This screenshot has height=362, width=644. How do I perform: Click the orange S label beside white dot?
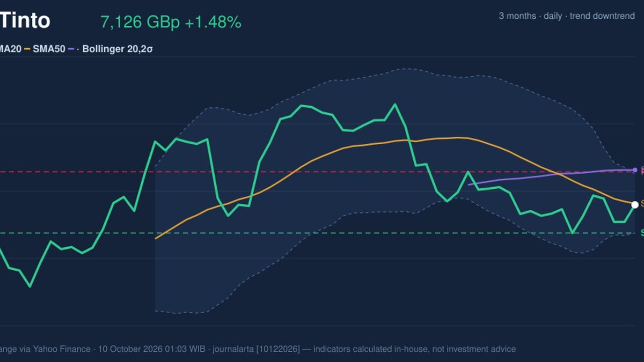click(642, 204)
